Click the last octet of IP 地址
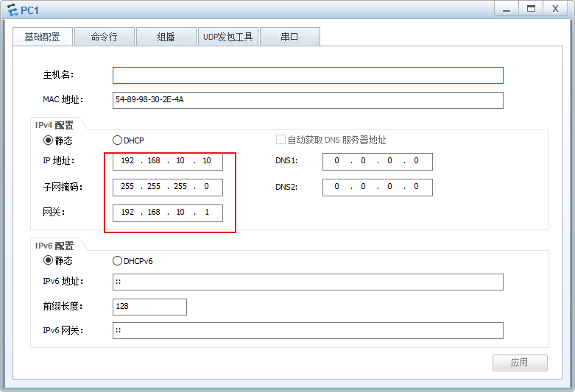The width and height of the screenshot is (575, 392). click(x=207, y=161)
